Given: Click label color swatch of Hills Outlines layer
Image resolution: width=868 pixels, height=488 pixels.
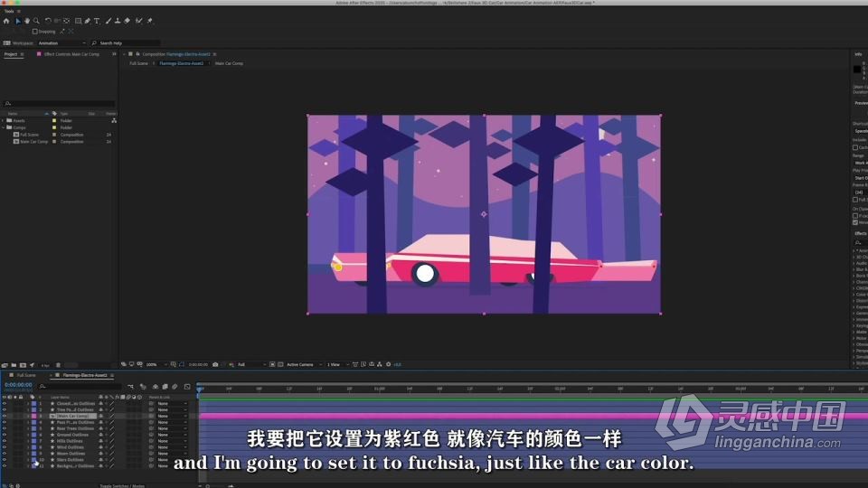Looking at the screenshot, I should [x=33, y=441].
